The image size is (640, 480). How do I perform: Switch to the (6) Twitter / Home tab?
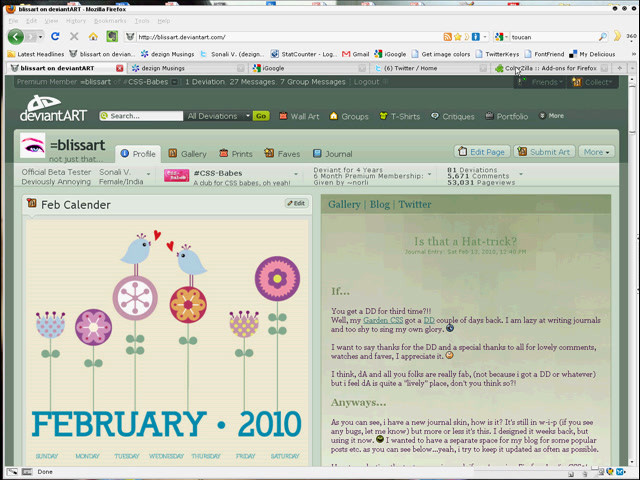[429, 68]
